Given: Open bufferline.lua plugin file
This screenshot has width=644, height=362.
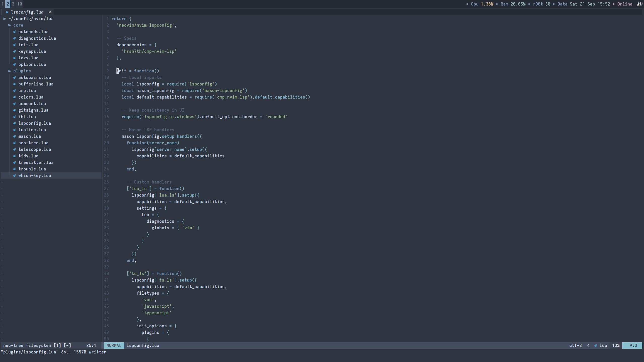Looking at the screenshot, I should tap(36, 84).
